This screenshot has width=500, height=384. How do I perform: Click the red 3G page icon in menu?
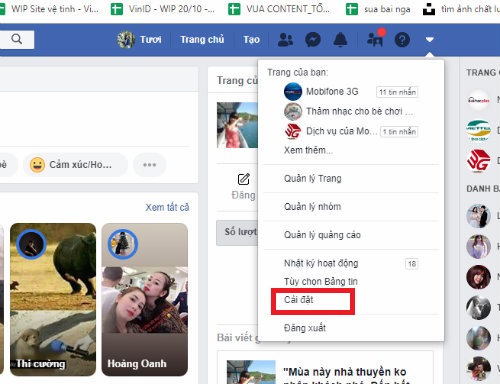click(x=293, y=131)
